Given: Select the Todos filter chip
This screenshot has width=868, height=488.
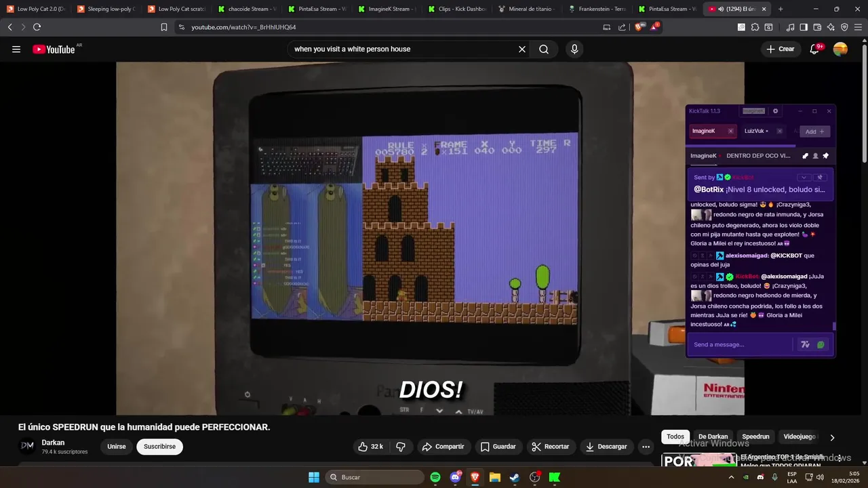Looking at the screenshot, I should pos(675,436).
